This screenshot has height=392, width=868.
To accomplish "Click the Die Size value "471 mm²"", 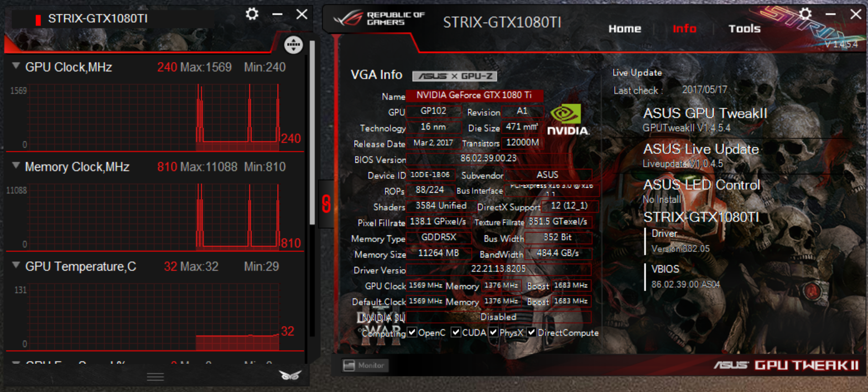I will (x=522, y=127).
